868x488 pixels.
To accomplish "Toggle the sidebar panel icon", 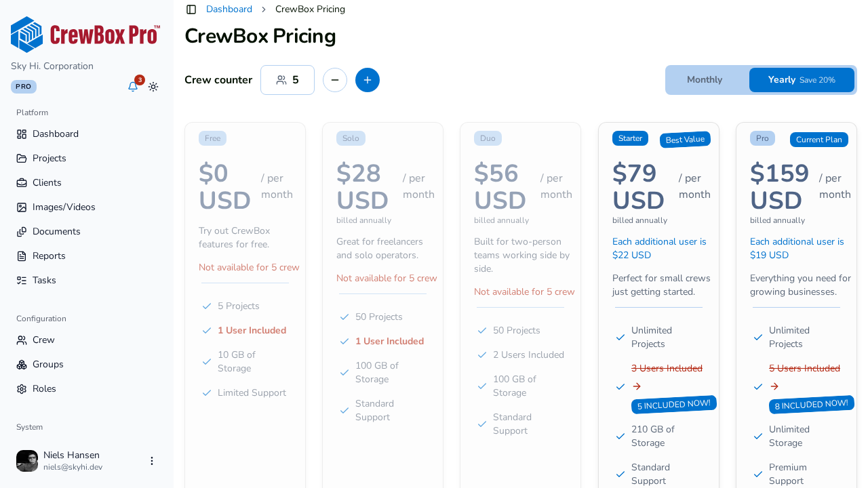I will coord(191,9).
